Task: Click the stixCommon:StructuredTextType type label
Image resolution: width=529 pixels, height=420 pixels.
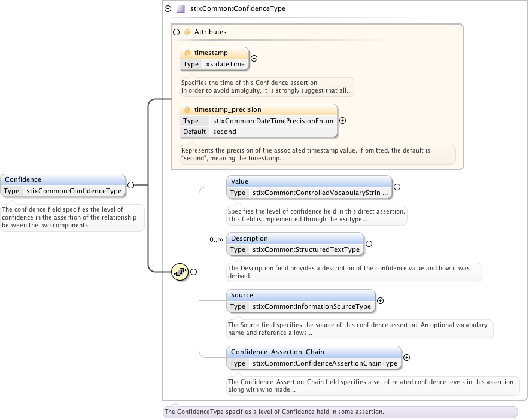Action: pos(306,249)
